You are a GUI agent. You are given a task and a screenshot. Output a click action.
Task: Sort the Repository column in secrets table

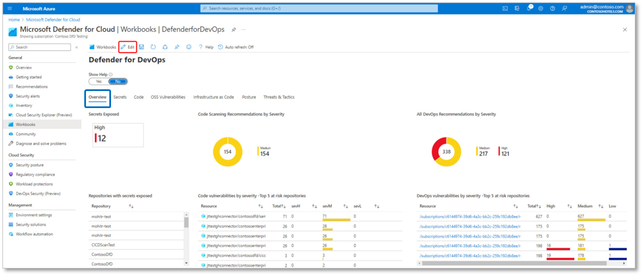click(x=131, y=206)
